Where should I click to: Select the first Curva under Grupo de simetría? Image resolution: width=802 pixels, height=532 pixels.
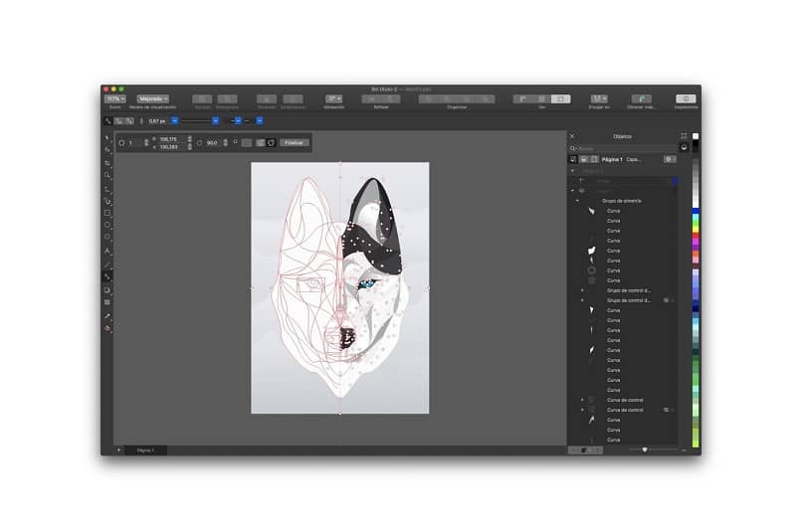click(x=614, y=211)
